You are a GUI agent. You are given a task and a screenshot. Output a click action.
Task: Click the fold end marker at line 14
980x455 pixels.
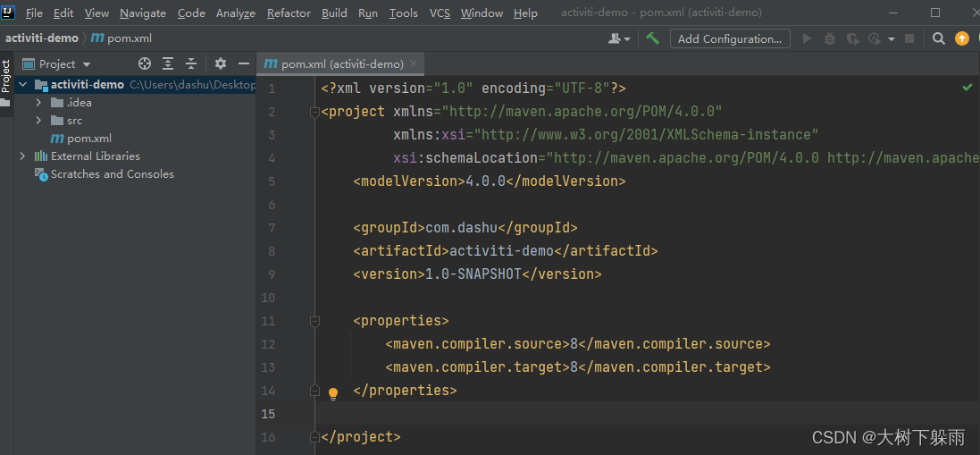314,391
